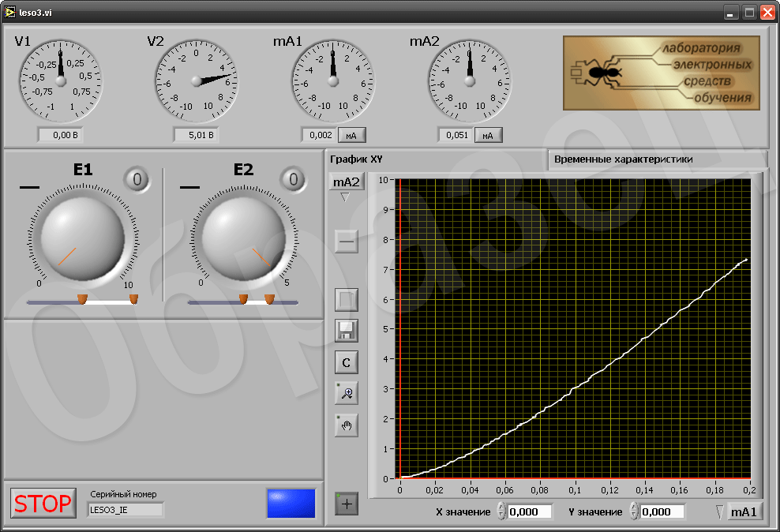Screen dimensions: 780x532
Task: Minimize the leso3.vi window
Action: pos(730,13)
